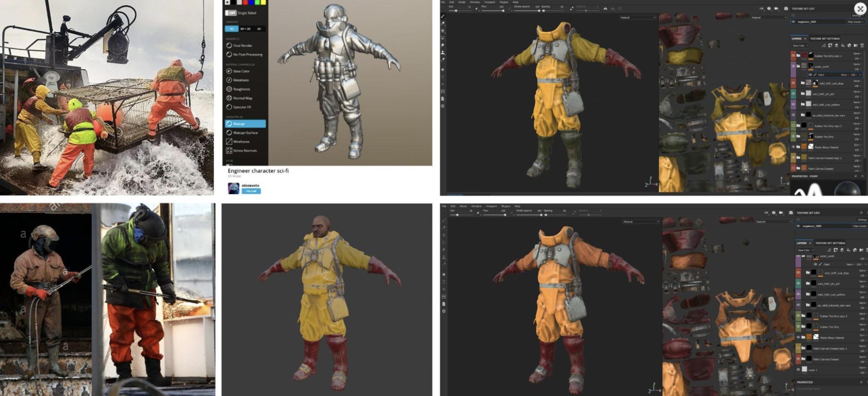Select the 2D viewport tab
The height and width of the screenshot is (396, 868).
[259, 29]
